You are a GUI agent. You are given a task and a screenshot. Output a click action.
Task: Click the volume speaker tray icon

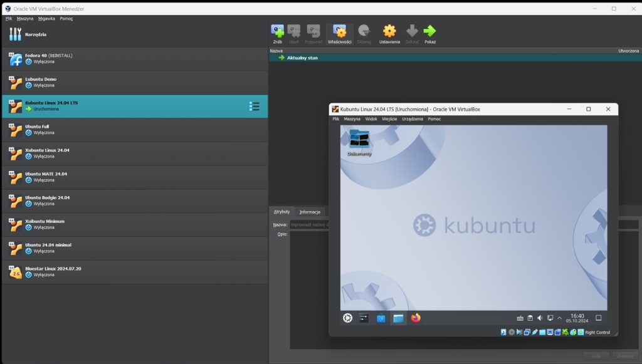point(540,318)
